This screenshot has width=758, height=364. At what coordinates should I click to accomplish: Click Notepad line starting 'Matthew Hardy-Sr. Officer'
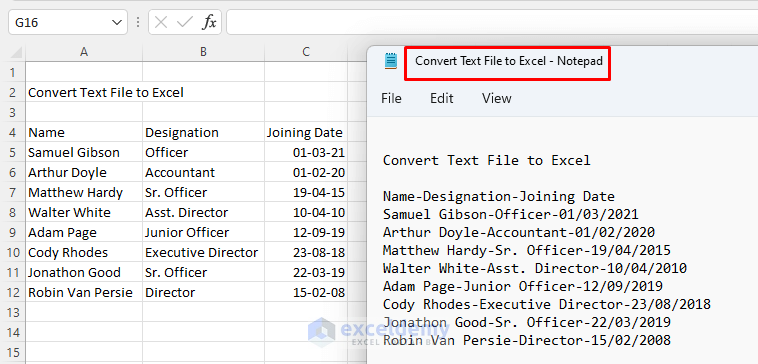526,250
